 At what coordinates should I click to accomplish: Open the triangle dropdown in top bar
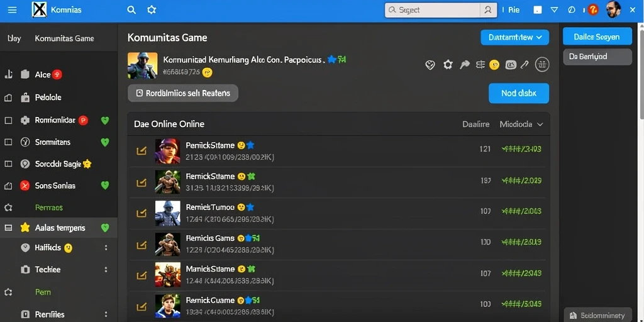[554, 10]
